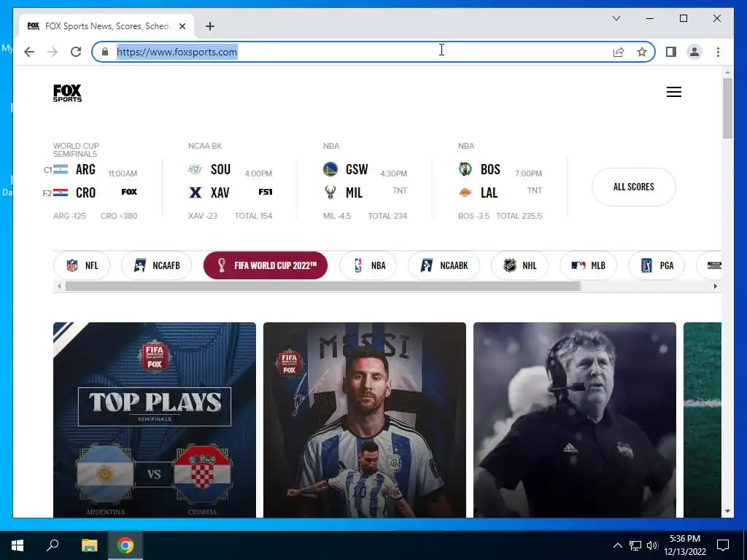
Task: Open the Chrome side panel icon
Action: point(671,52)
